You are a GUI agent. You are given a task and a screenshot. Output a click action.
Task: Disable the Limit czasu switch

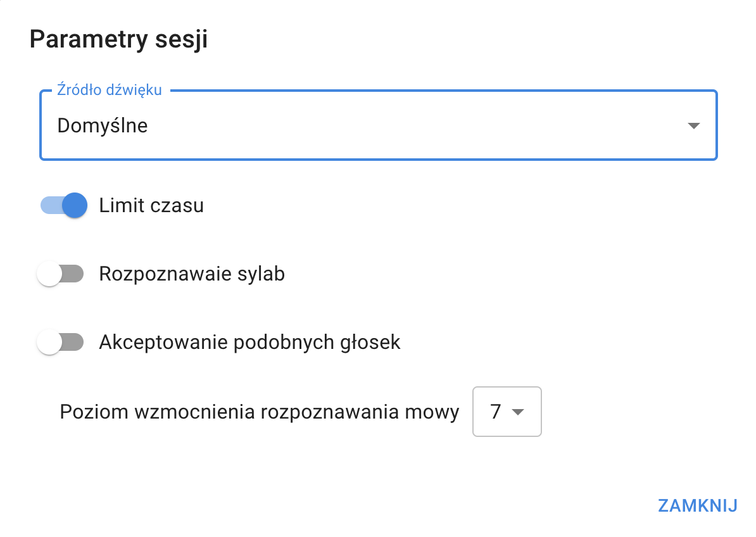coord(63,206)
